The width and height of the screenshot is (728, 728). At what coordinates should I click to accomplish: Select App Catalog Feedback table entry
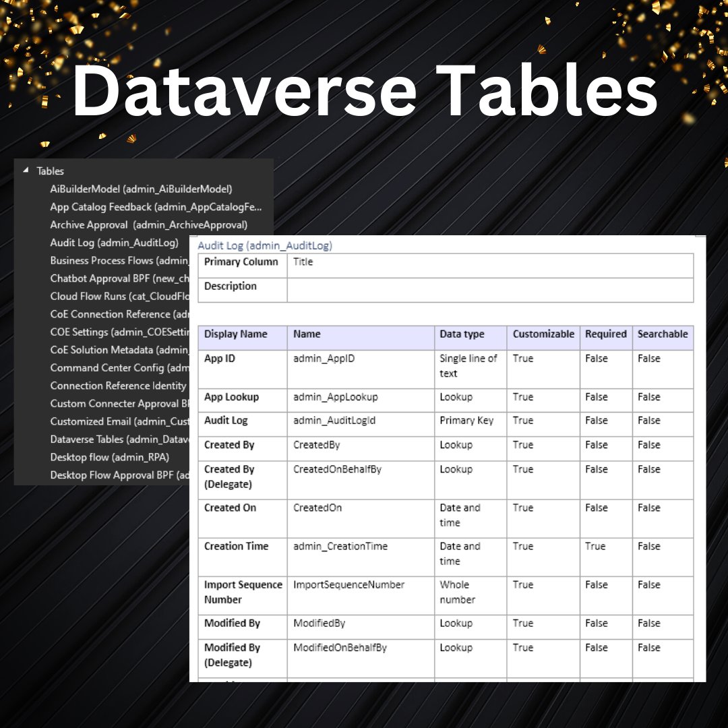pos(156,207)
